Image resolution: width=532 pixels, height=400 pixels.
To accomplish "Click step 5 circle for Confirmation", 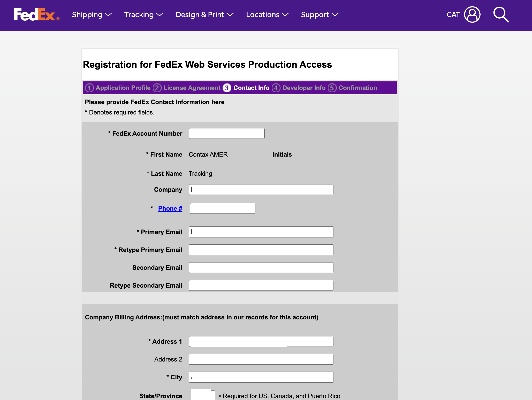I will pos(332,88).
